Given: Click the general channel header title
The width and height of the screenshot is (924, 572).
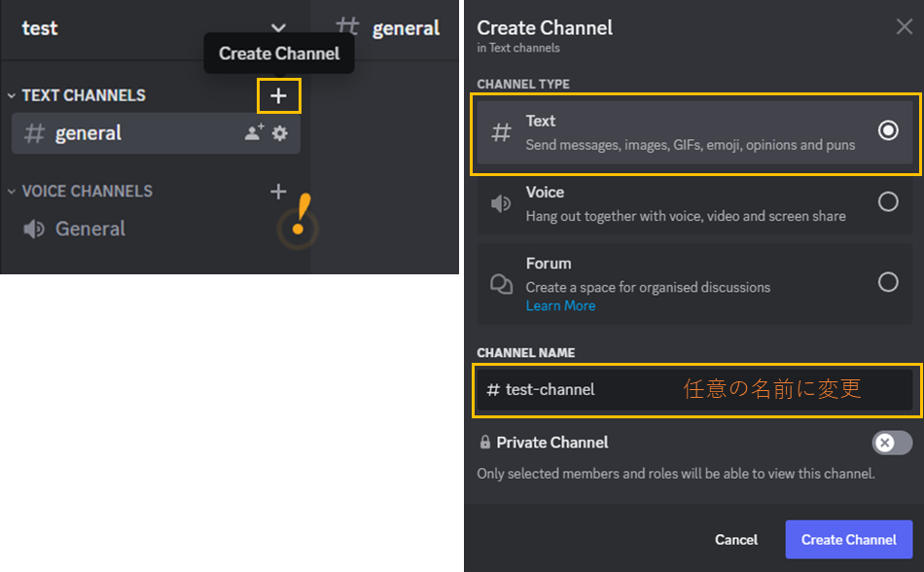Looking at the screenshot, I should coord(406,28).
